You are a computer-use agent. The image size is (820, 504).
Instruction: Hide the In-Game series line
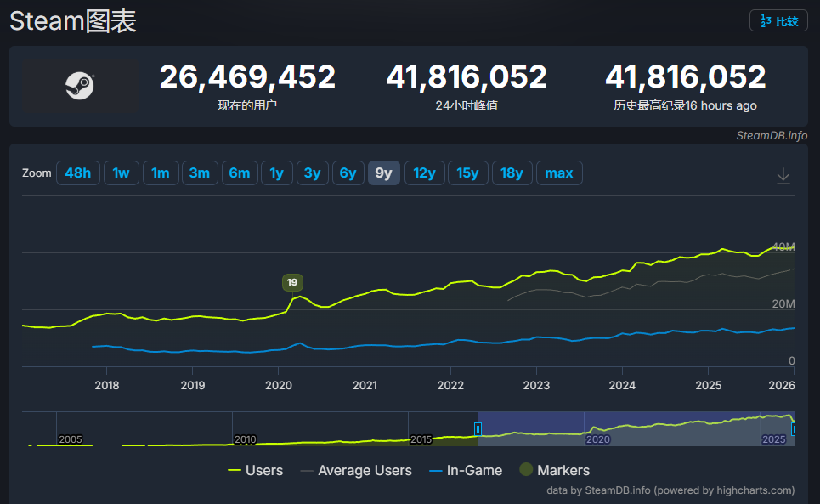pyautogui.click(x=466, y=470)
